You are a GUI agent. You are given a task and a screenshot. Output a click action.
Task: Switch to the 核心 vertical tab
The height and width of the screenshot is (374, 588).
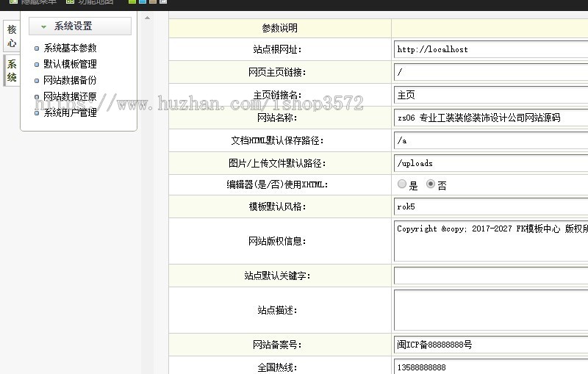tap(12, 36)
